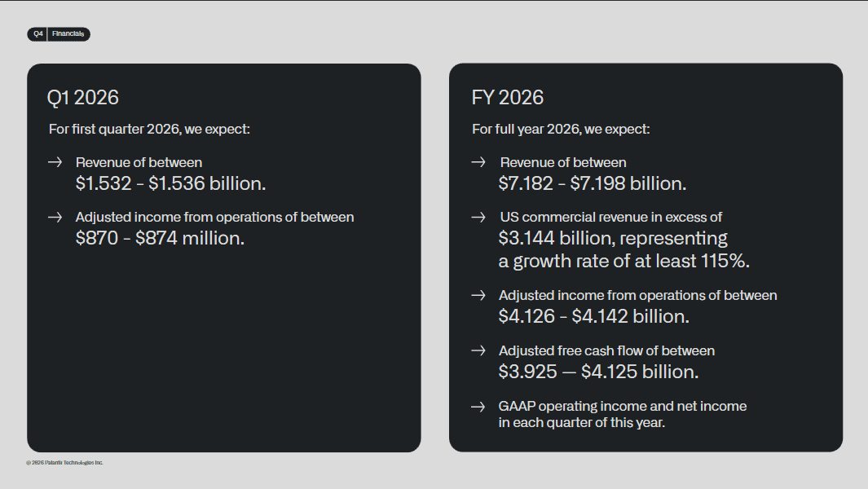
Task: Click the arrow beside Q1 revenue guidance
Action: [55, 162]
